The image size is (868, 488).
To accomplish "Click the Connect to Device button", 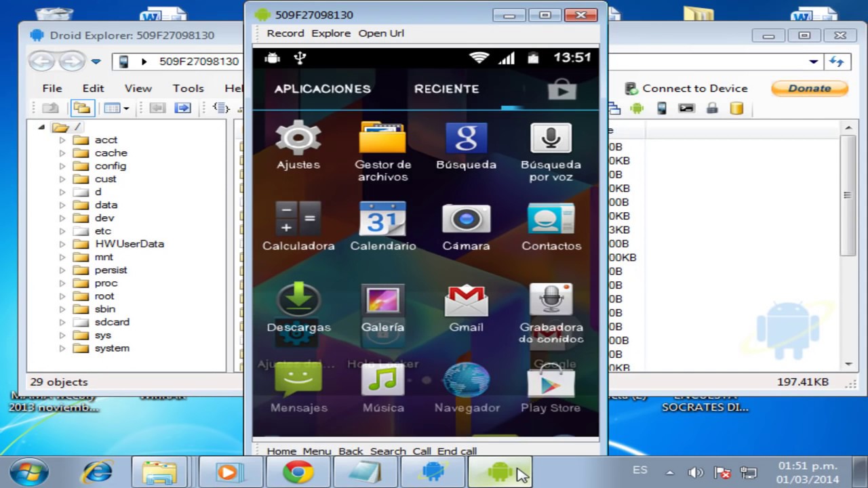I will tap(686, 88).
